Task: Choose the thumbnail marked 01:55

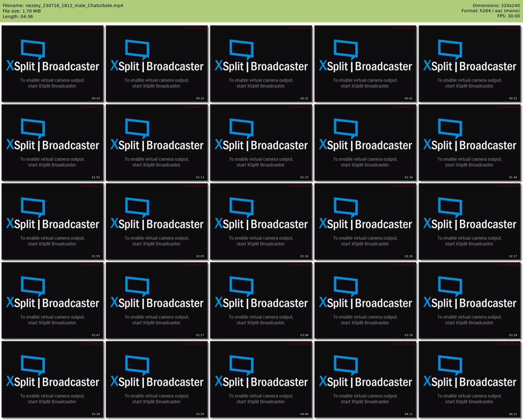Action: (53, 221)
